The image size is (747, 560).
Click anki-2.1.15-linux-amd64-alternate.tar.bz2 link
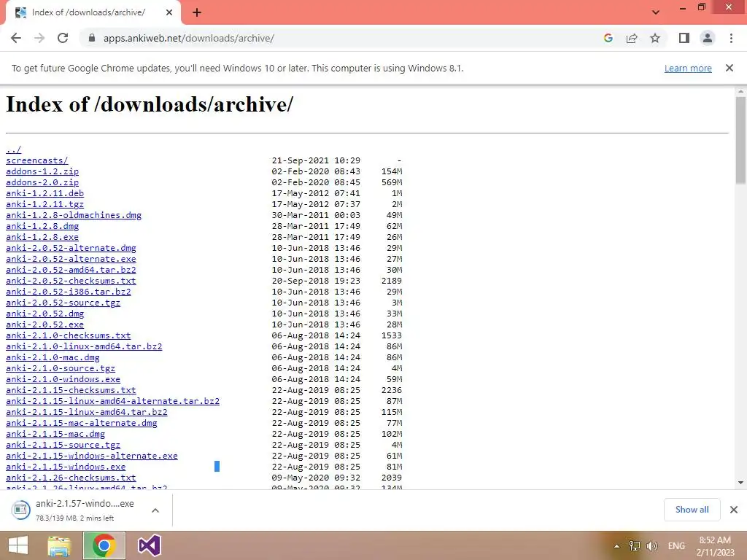(x=112, y=402)
